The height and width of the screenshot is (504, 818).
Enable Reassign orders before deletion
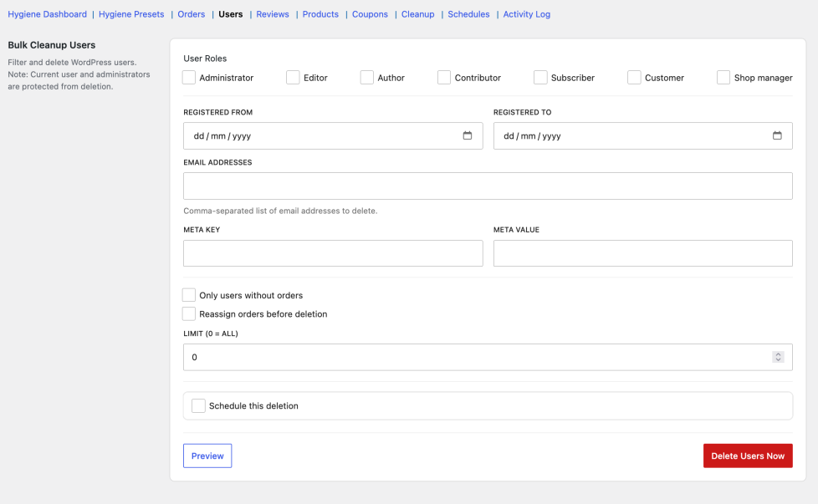pyautogui.click(x=189, y=313)
